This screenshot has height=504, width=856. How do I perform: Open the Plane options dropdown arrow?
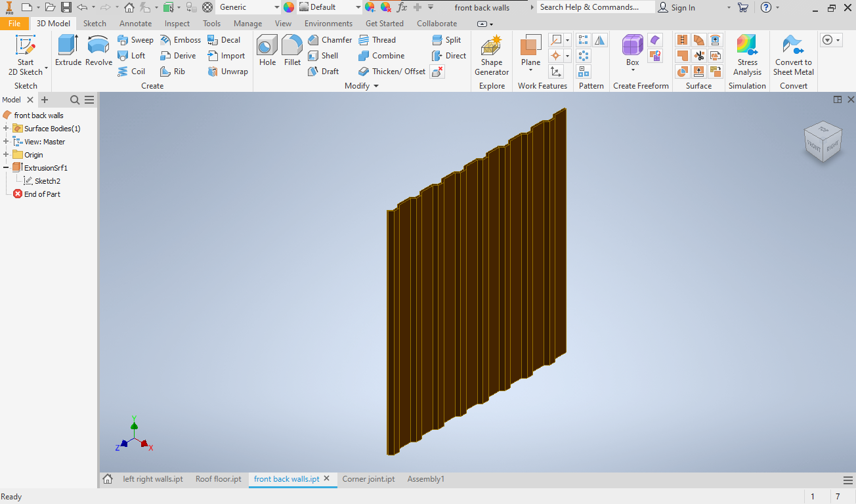coord(530,70)
